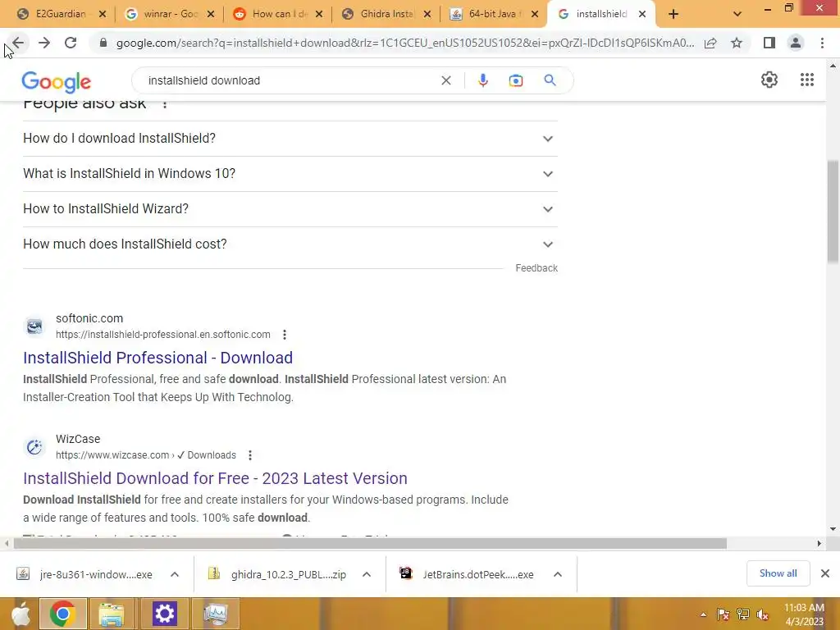This screenshot has width=840, height=630.
Task: Click the muted volume tray icon
Action: [762, 614]
